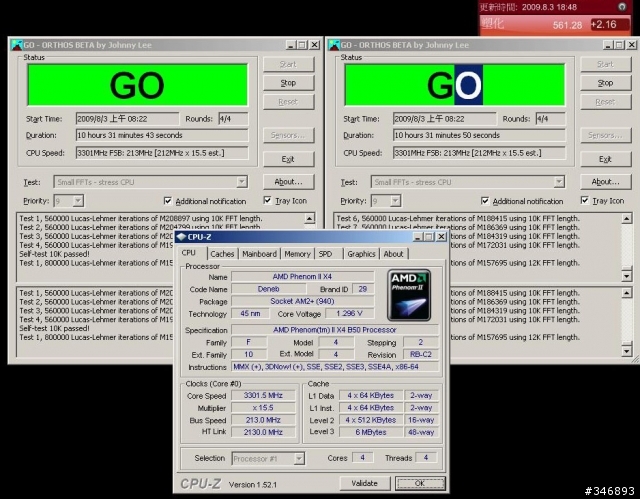
Task: Click the Start button in left ORTHOS window
Action: point(289,64)
